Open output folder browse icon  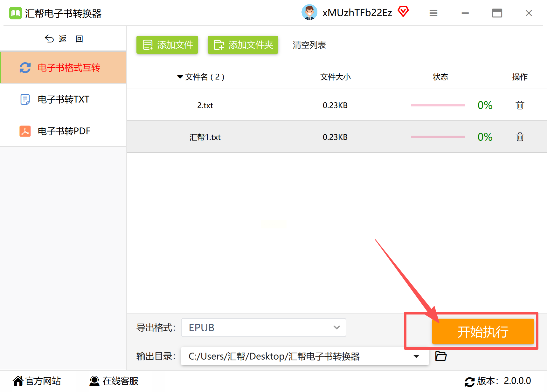441,356
